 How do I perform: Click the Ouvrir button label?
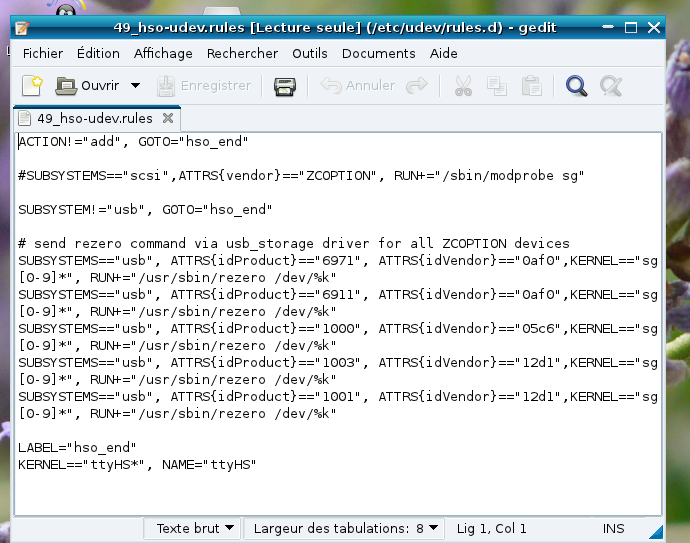(100, 85)
